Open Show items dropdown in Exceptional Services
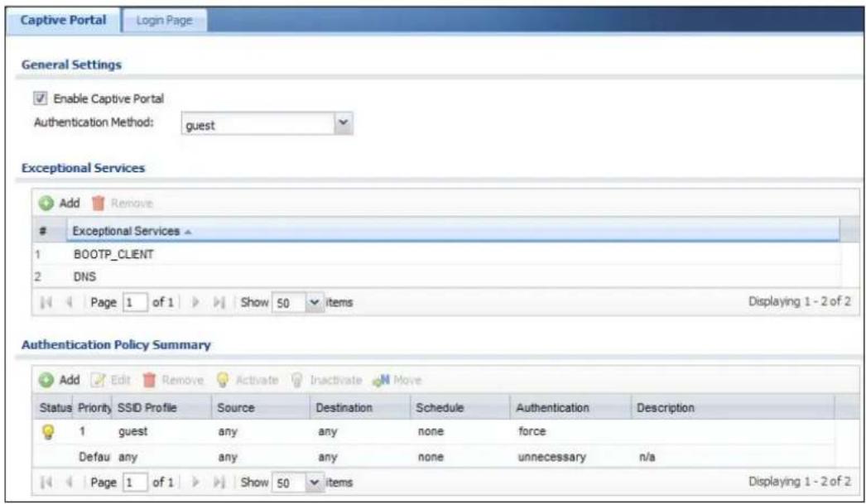 coord(315,303)
